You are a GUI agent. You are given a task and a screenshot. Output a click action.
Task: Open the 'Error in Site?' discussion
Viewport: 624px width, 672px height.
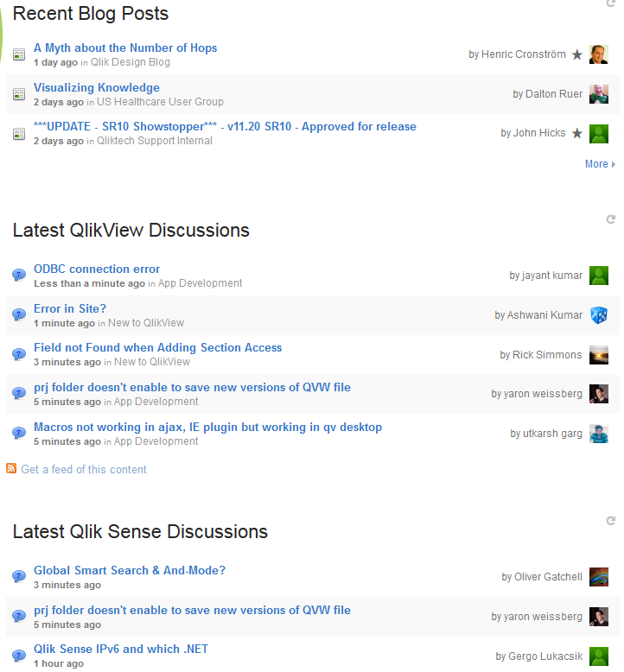(70, 308)
